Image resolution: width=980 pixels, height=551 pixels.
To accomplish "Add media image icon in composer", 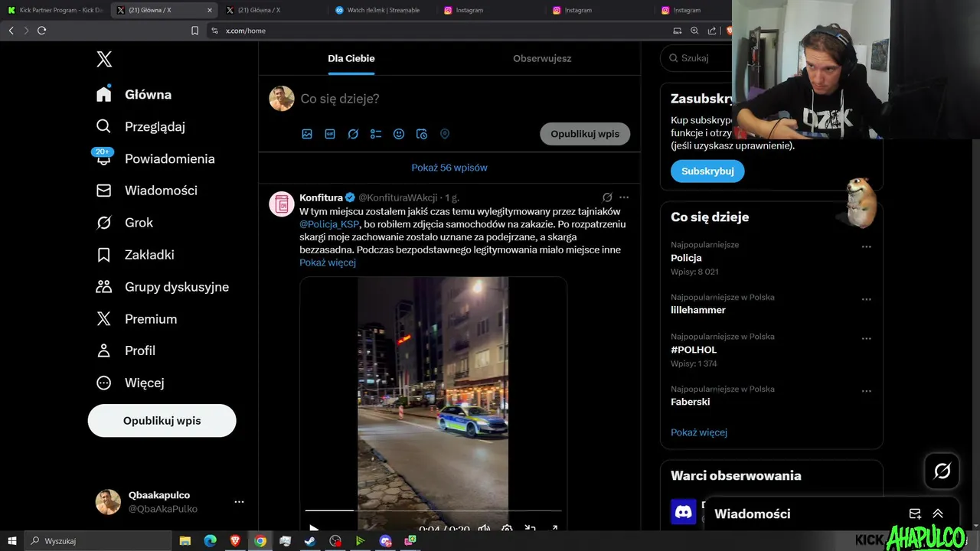I will pyautogui.click(x=307, y=134).
